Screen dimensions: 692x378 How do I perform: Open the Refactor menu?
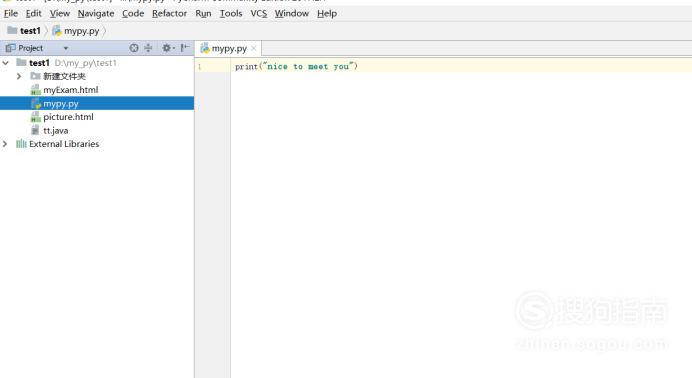[x=169, y=14]
